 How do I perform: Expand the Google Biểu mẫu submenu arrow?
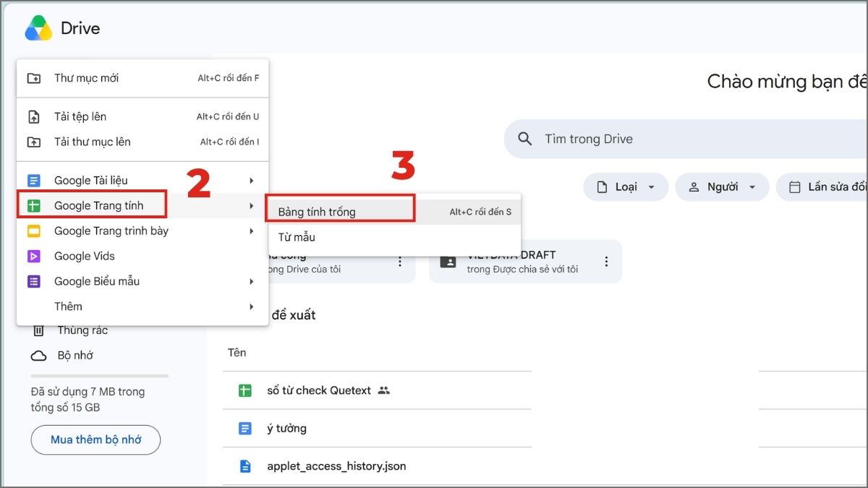pos(251,281)
